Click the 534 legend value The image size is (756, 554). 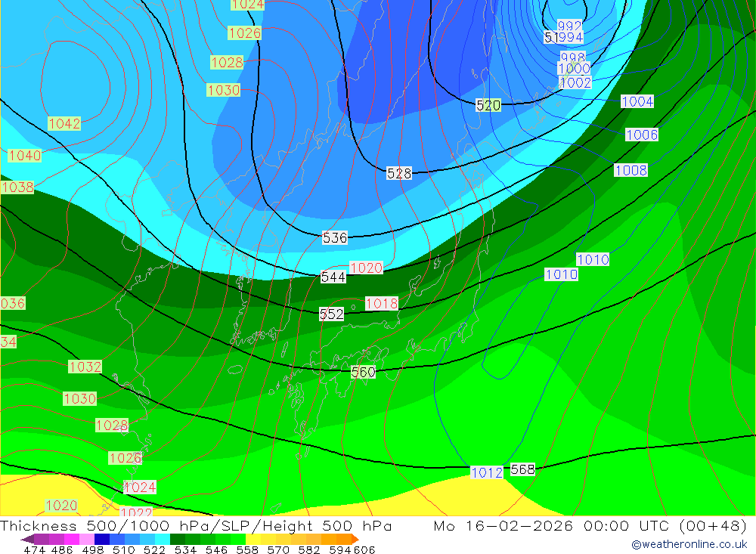186,549
